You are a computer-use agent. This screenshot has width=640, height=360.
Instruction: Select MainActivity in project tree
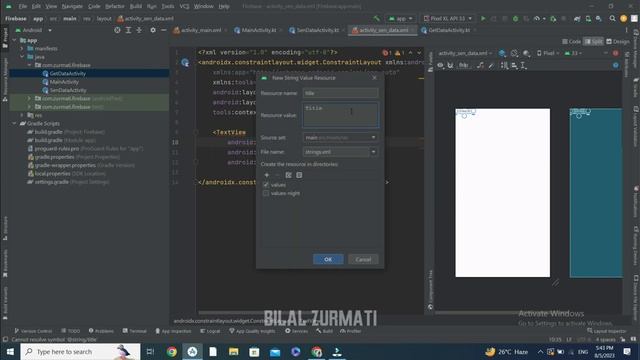[64, 82]
